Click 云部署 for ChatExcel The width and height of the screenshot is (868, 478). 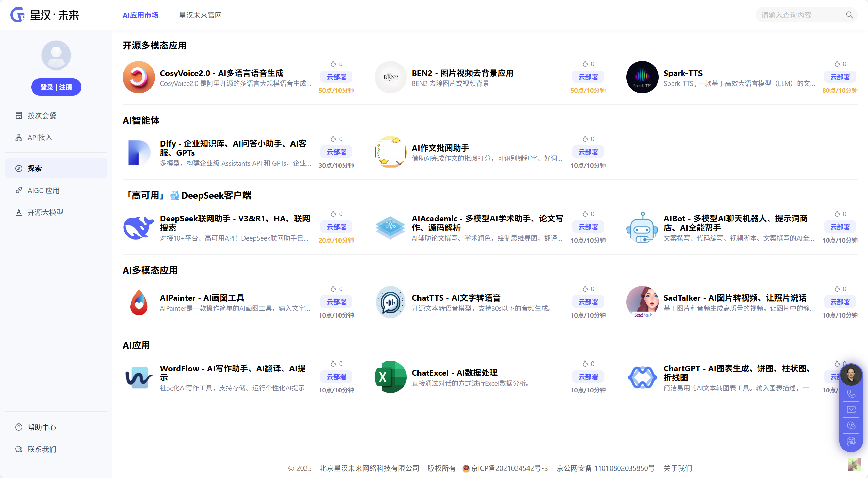[588, 377]
